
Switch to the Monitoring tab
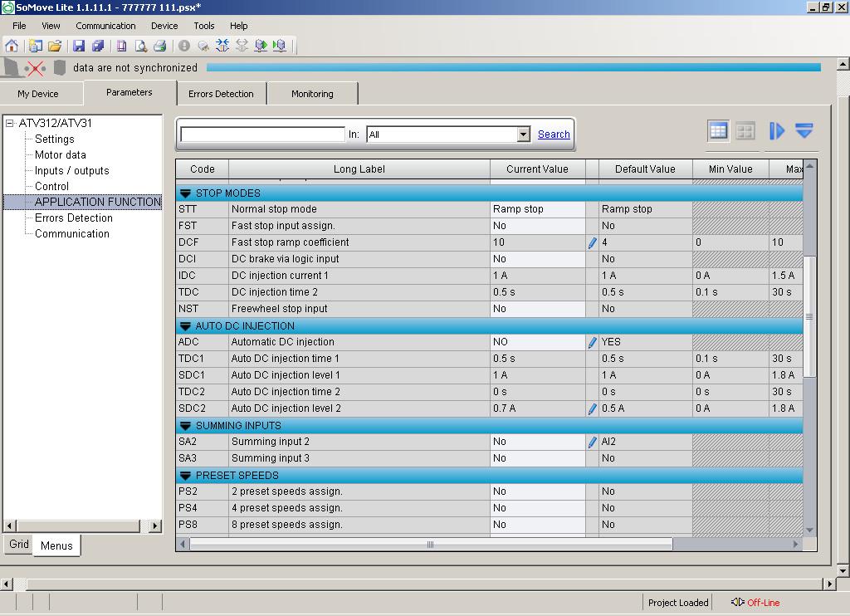click(x=312, y=94)
